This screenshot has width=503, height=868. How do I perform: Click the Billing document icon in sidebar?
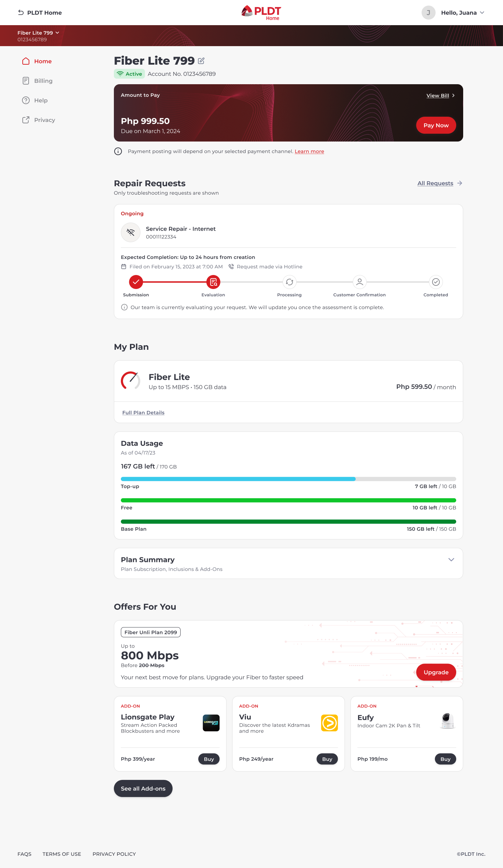[x=26, y=81]
